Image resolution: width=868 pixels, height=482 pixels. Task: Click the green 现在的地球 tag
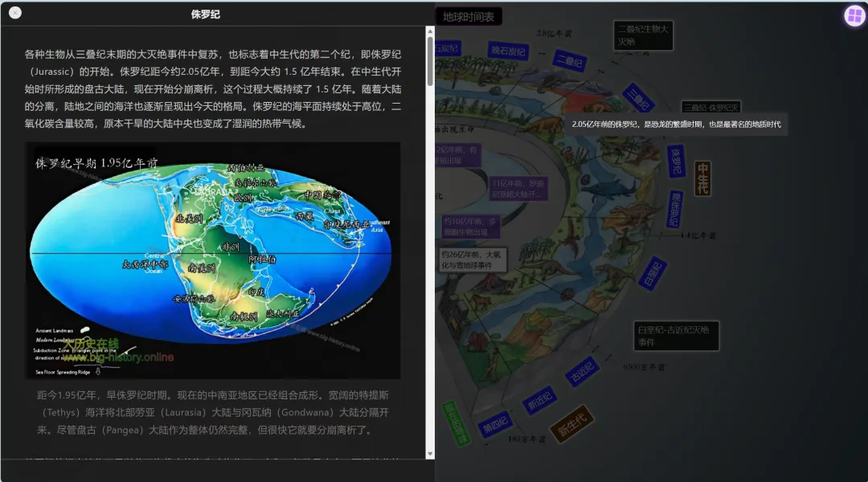[x=457, y=423]
